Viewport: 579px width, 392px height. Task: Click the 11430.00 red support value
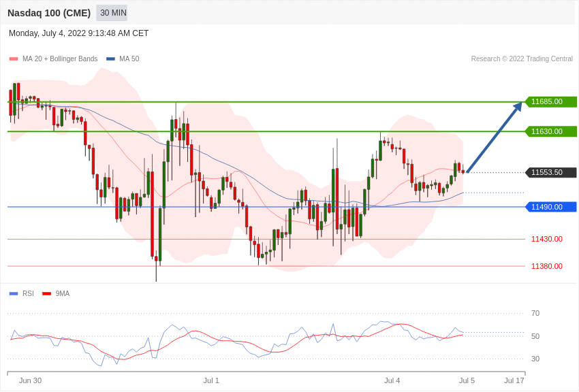click(547, 240)
